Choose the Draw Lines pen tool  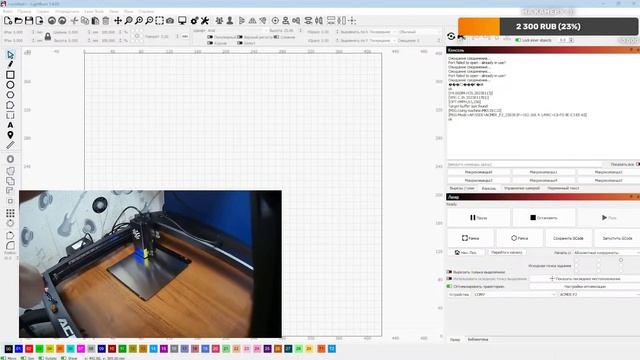(10, 64)
